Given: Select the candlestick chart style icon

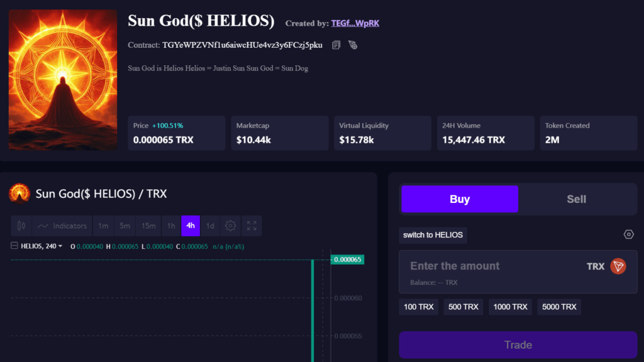Looking at the screenshot, I should (x=21, y=226).
